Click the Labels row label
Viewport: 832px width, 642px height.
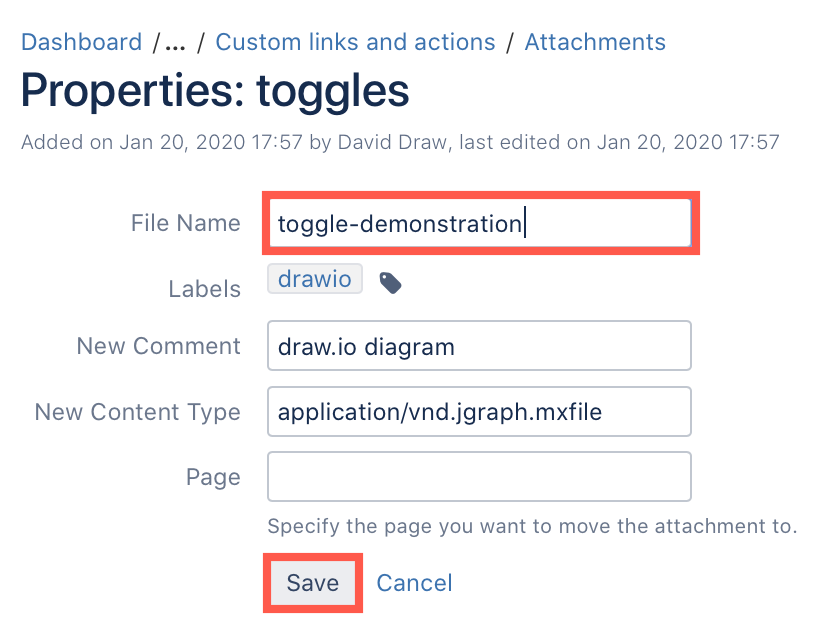[x=204, y=288]
